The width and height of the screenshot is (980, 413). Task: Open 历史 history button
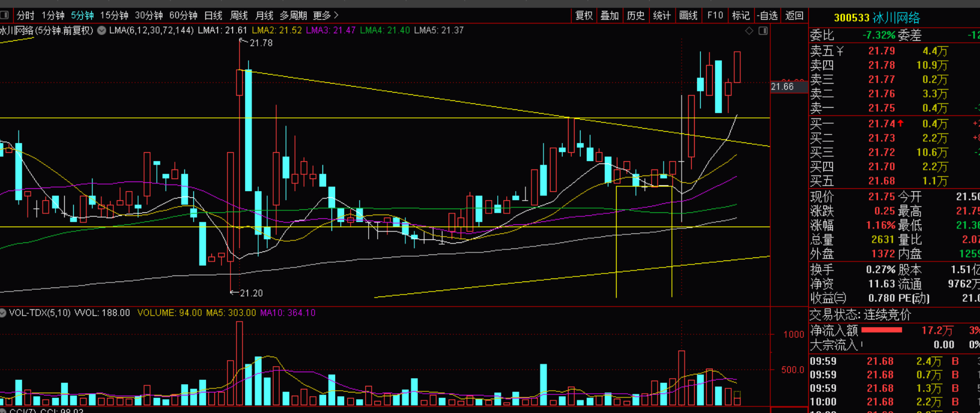coord(635,15)
